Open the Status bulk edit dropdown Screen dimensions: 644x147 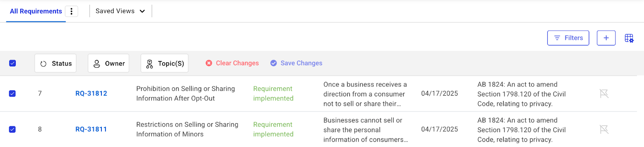point(56,63)
